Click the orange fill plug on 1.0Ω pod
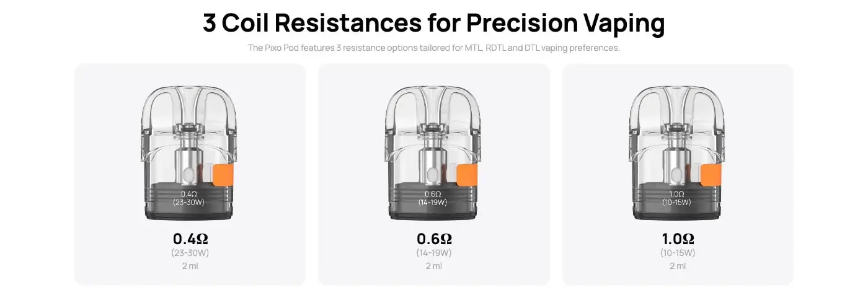Image resolution: width=868 pixels, height=295 pixels. point(711,175)
